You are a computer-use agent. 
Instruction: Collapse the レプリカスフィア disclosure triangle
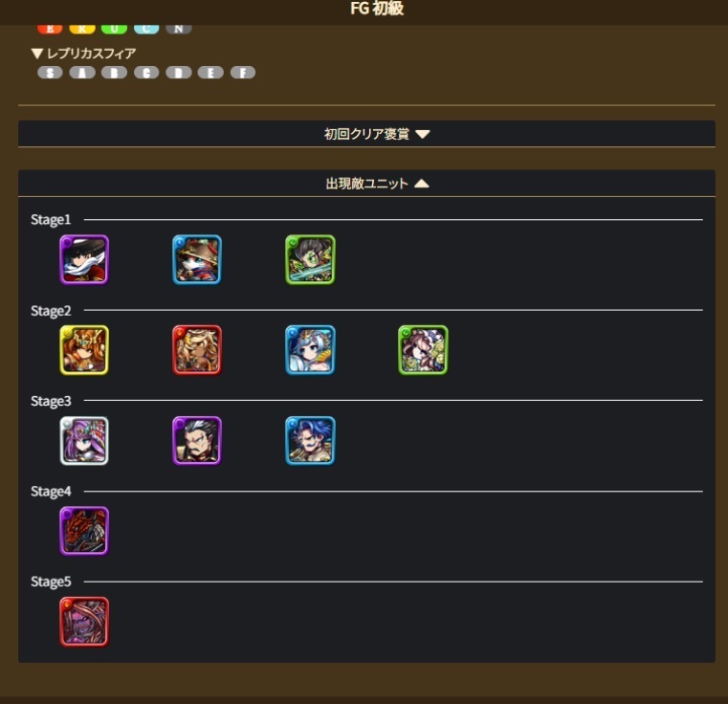[37, 54]
